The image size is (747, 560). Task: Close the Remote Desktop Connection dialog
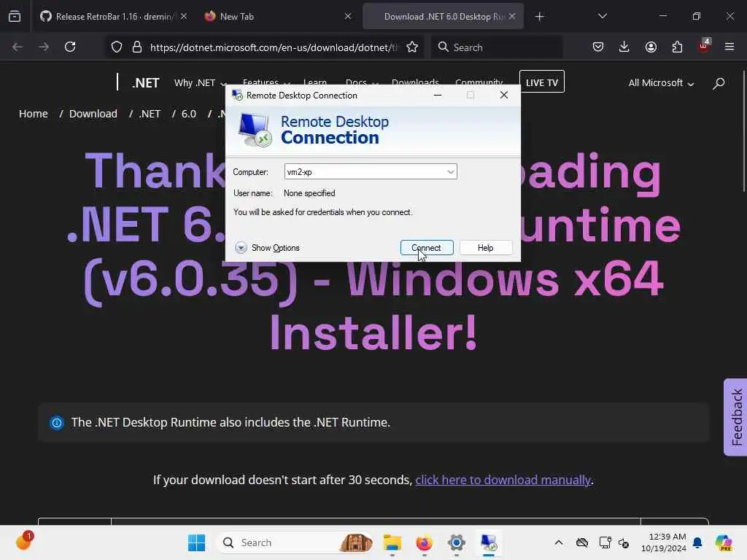[x=503, y=96]
